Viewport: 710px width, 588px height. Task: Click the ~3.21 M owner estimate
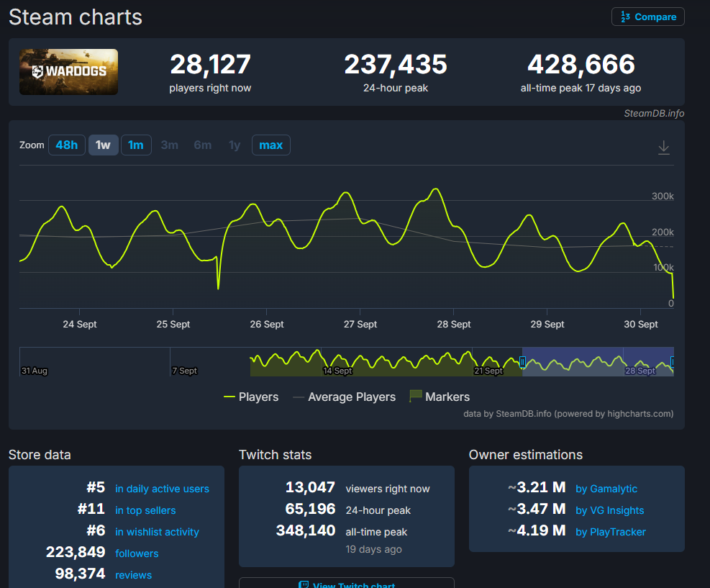click(x=537, y=487)
